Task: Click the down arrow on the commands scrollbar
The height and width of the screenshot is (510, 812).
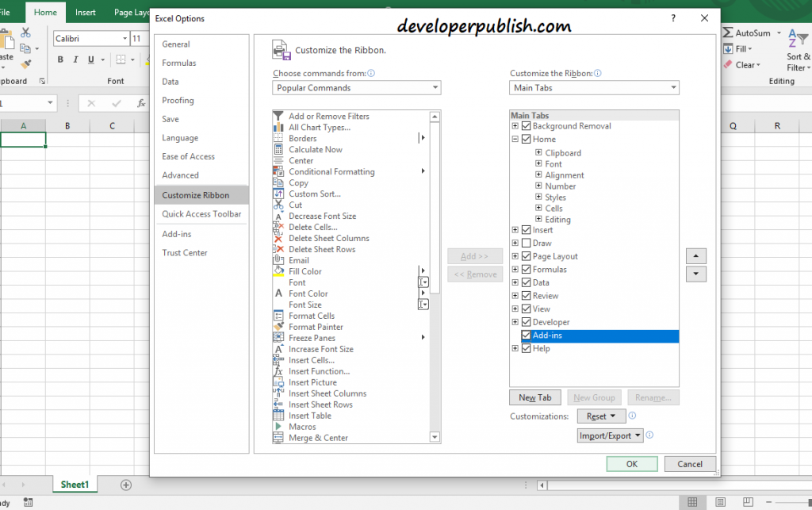Action: point(435,436)
